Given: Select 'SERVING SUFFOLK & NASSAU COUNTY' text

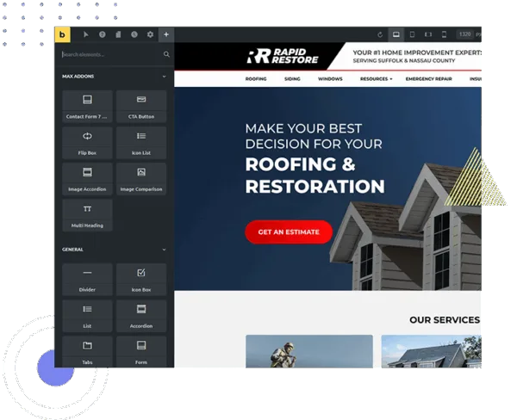Looking at the screenshot, I should coord(404,61).
